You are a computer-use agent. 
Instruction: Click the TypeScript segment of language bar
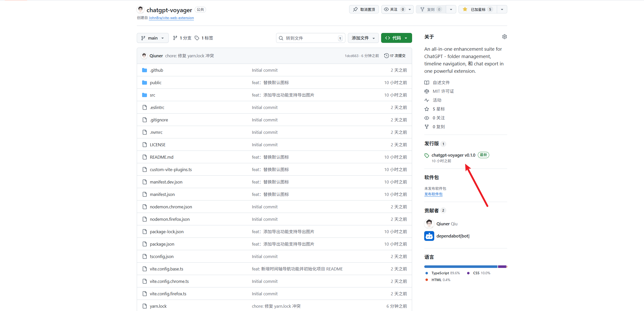click(x=460, y=267)
